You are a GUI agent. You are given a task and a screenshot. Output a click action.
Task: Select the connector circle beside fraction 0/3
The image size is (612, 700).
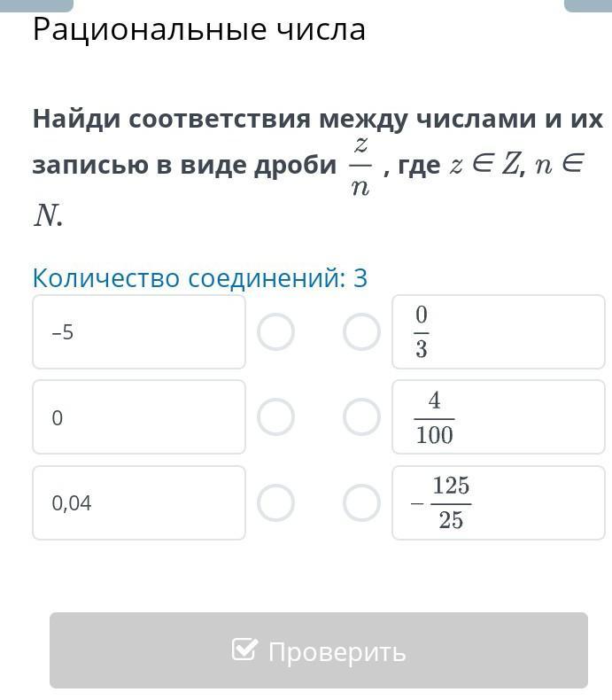(361, 332)
